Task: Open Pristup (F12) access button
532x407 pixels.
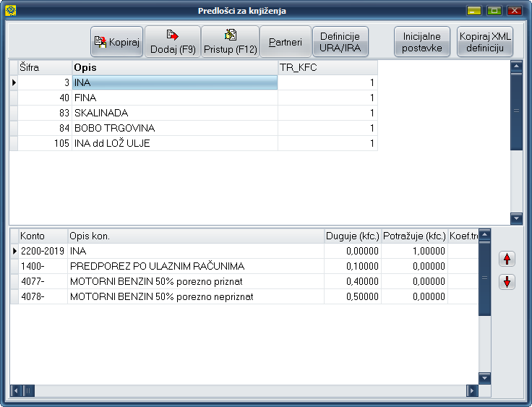Action: 230,42
